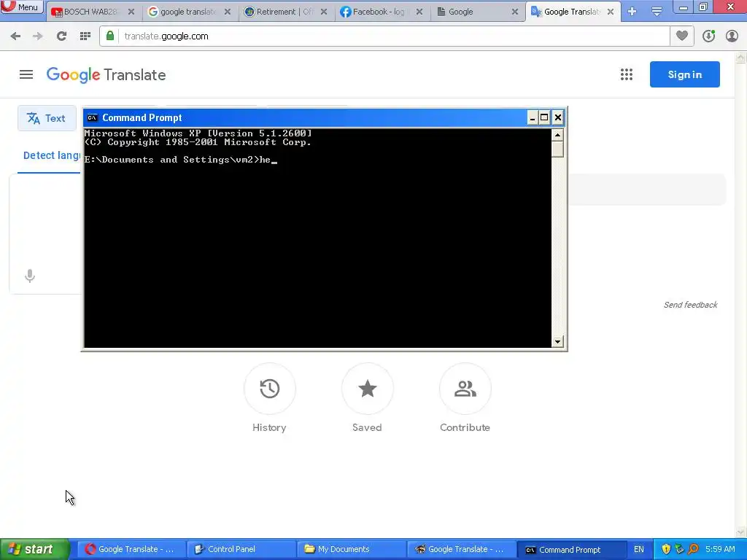Select the Text translation mode button
This screenshot has width=747, height=560.
(47, 118)
